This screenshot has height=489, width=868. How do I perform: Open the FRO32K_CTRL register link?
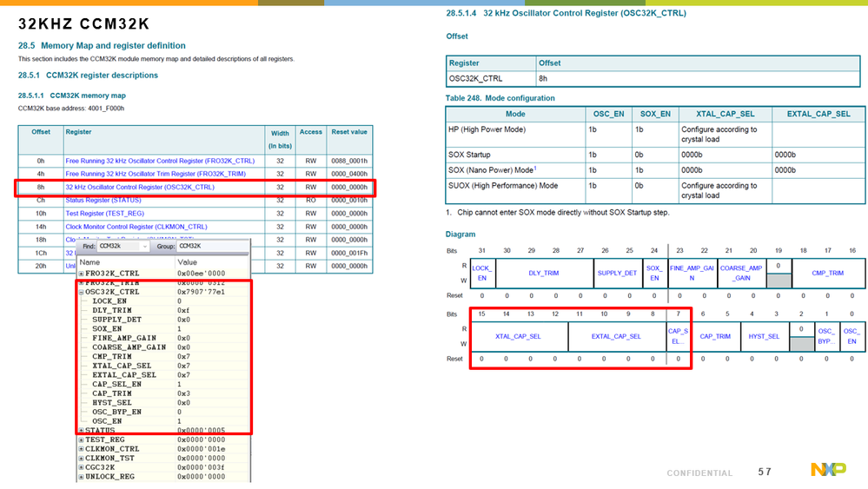coord(160,161)
